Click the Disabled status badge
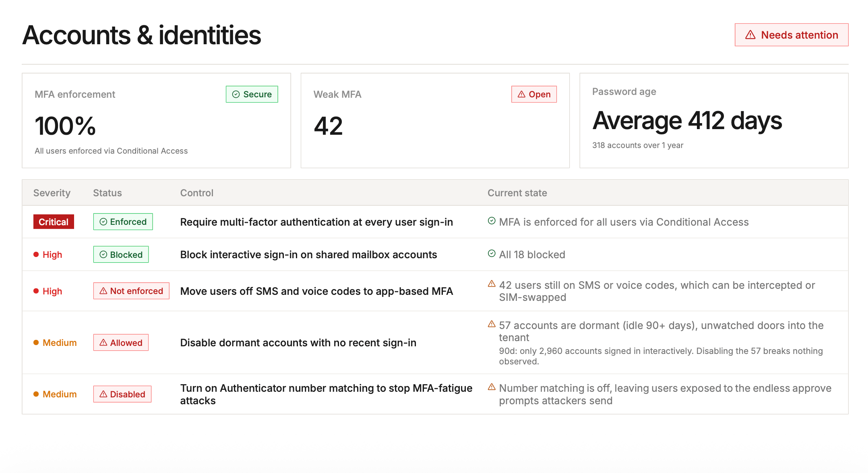Screen dimensions: 868x473 122,394
